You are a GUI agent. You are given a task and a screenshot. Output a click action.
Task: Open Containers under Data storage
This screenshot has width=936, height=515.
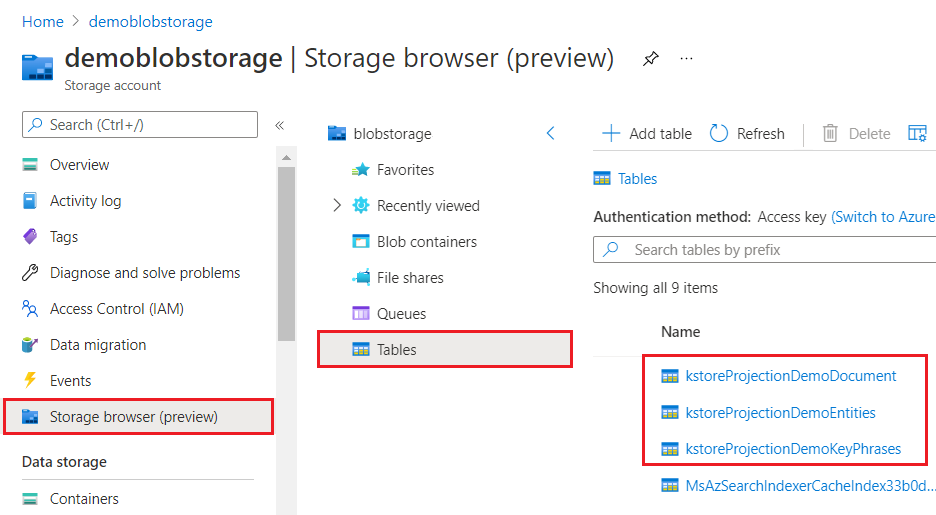[84, 499]
